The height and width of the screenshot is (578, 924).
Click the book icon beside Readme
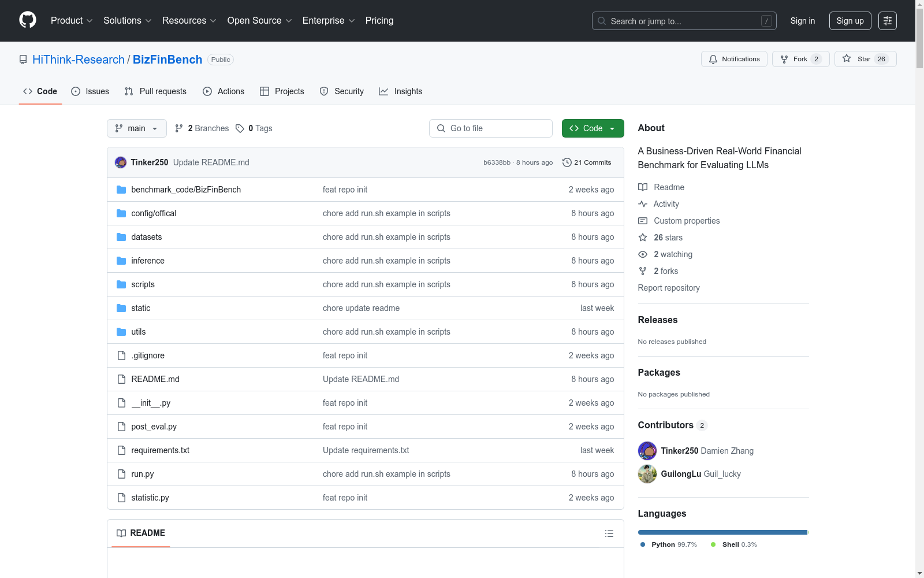tap(643, 187)
